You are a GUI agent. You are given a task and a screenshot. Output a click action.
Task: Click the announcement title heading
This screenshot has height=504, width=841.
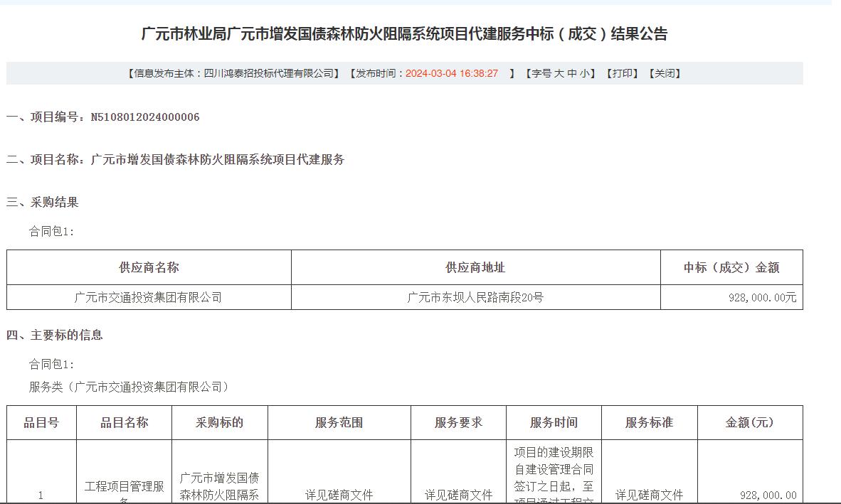coord(404,34)
